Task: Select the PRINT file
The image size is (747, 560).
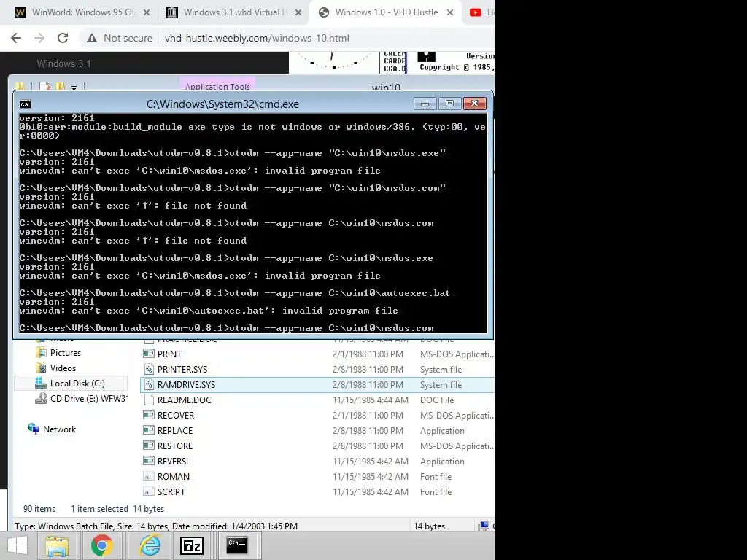Action: pyautogui.click(x=169, y=354)
